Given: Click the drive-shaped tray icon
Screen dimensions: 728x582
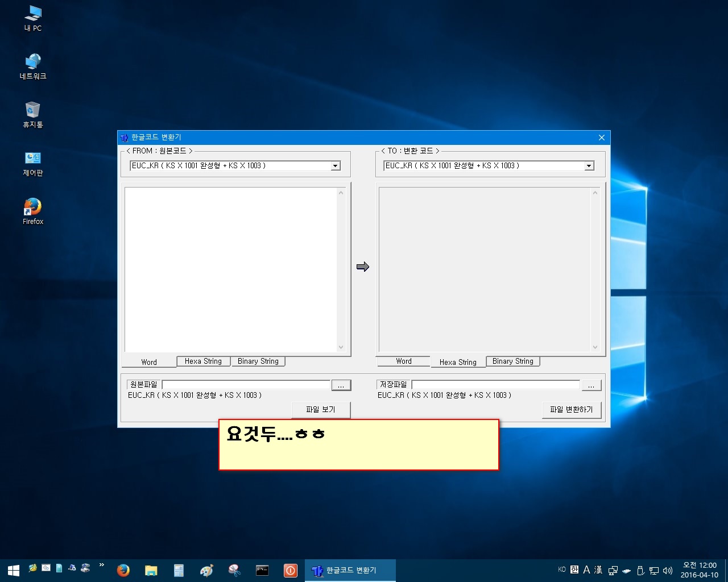Looking at the screenshot, I should (627, 571).
